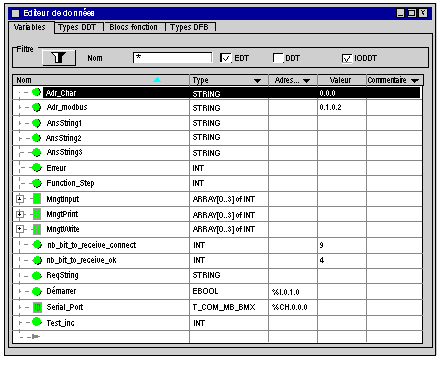Click the Valeur column header
This screenshot has width=440, height=368.
point(341,80)
